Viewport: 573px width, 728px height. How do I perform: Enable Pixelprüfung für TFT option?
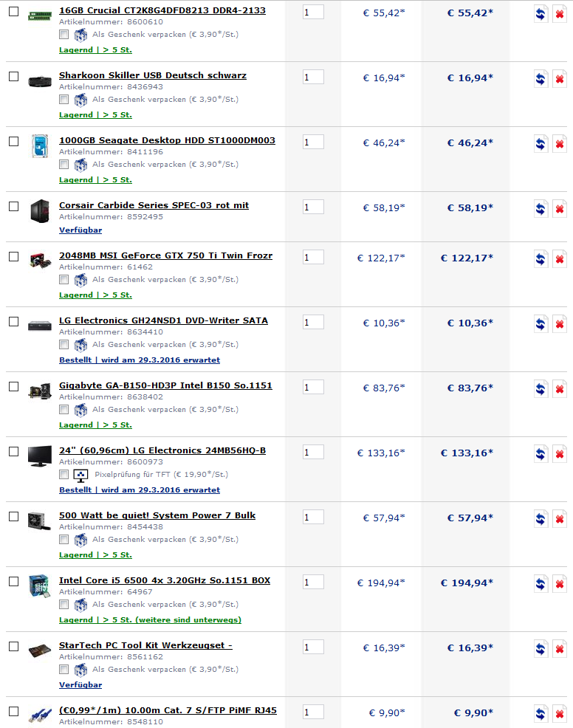point(64,475)
